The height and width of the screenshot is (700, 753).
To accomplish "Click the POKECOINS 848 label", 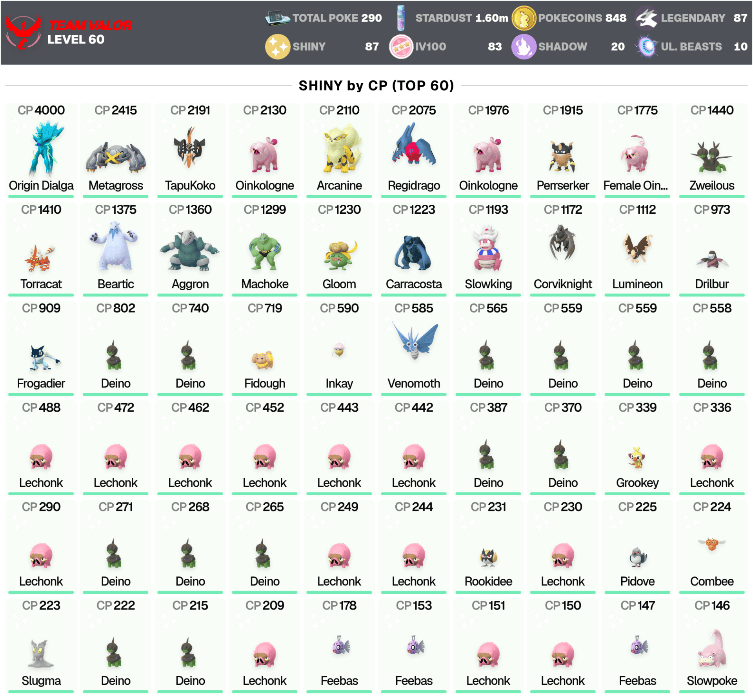I will pos(582,18).
